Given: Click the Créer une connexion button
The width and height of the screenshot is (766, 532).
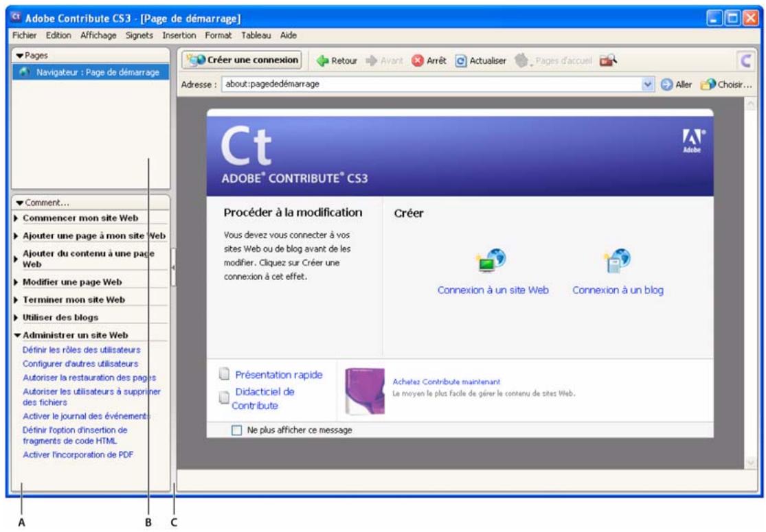Looking at the screenshot, I should click(x=243, y=60).
